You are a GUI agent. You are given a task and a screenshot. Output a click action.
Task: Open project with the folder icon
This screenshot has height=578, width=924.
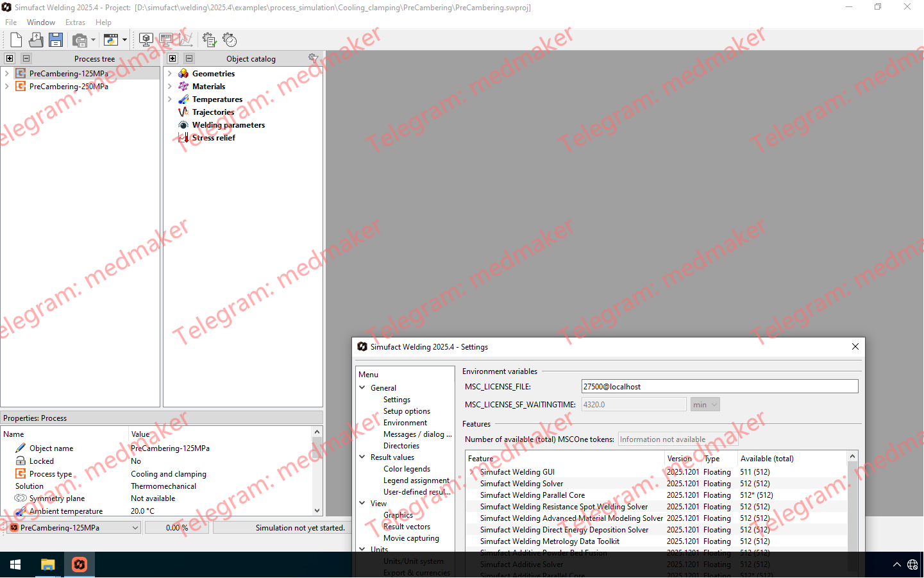(36, 40)
